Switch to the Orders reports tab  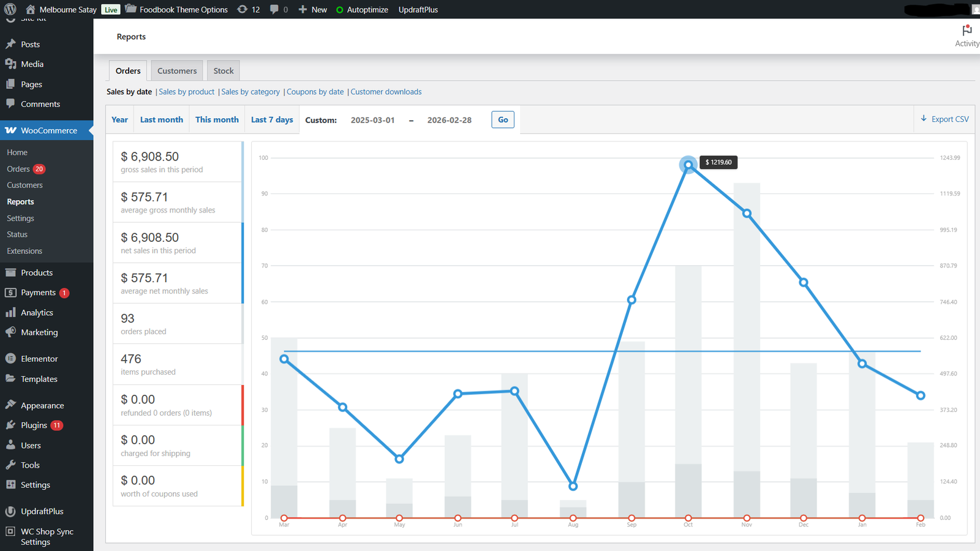[x=128, y=70]
